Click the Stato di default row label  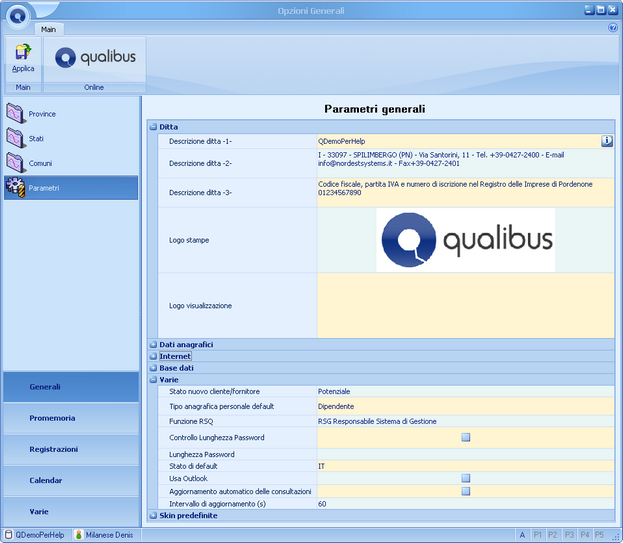193,466
